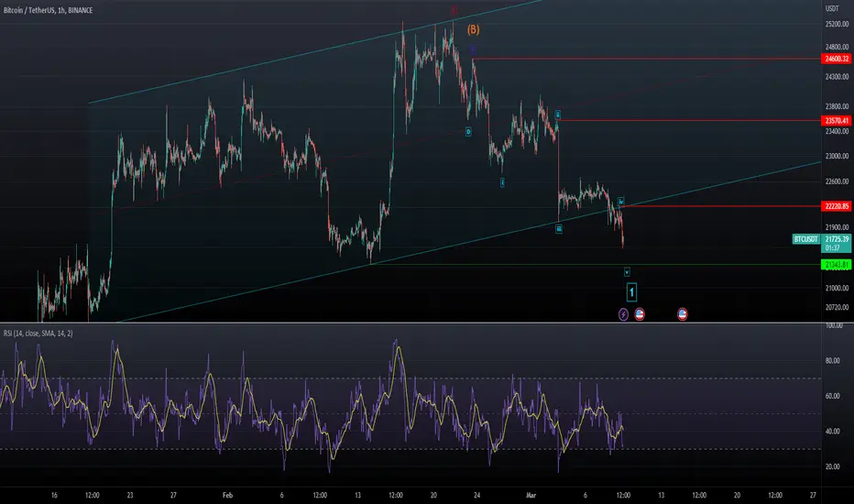Click the RSI 20.00 axis value
This screenshot has width=854, height=504.
[x=832, y=466]
